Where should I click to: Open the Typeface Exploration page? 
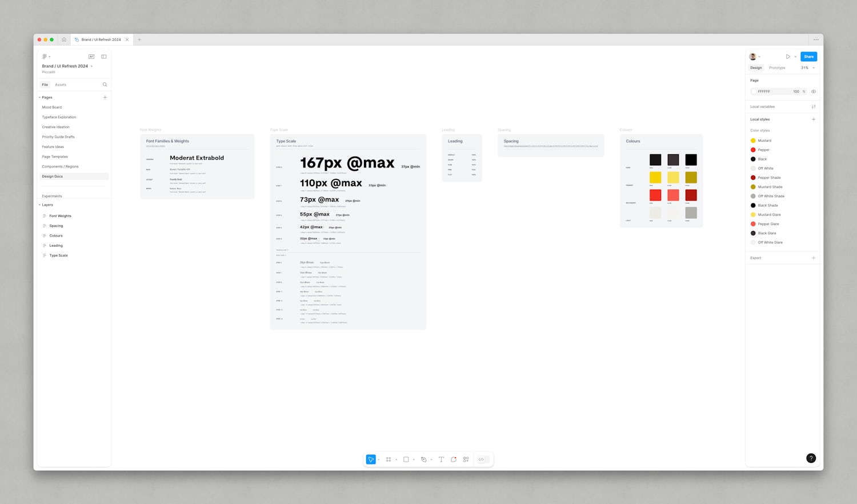point(59,117)
